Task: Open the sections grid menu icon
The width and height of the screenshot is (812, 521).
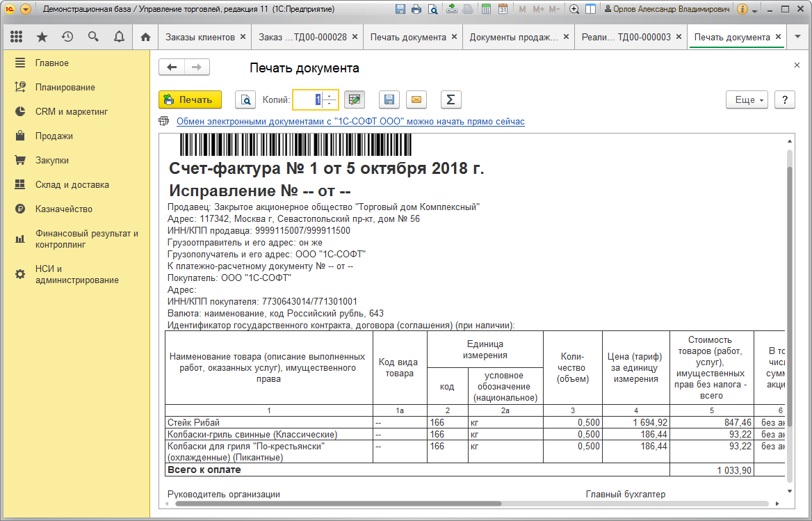Action: click(x=17, y=37)
